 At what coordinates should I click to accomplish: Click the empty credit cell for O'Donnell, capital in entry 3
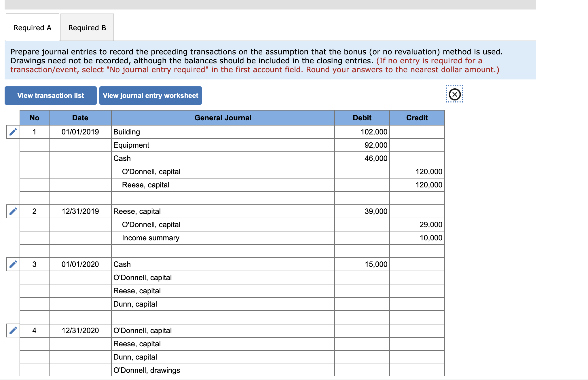tap(417, 278)
